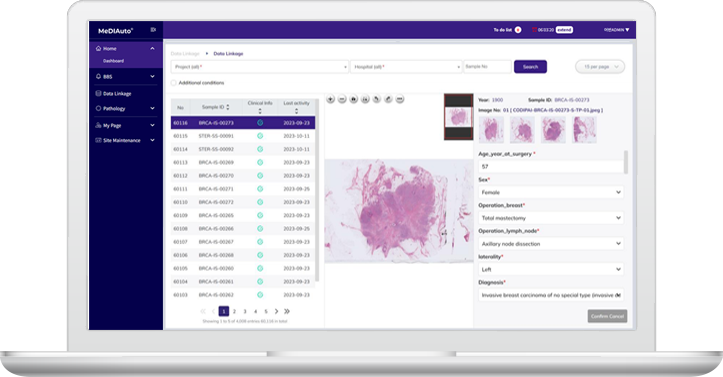
Task: Collapse the sidebar with the menu toggle icon
Action: (153, 30)
